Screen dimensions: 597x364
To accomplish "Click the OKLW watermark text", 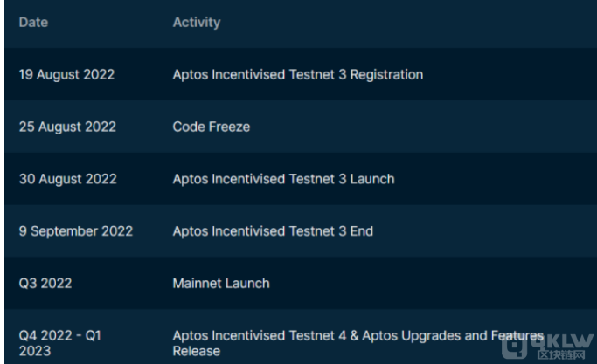I will coord(561,340).
